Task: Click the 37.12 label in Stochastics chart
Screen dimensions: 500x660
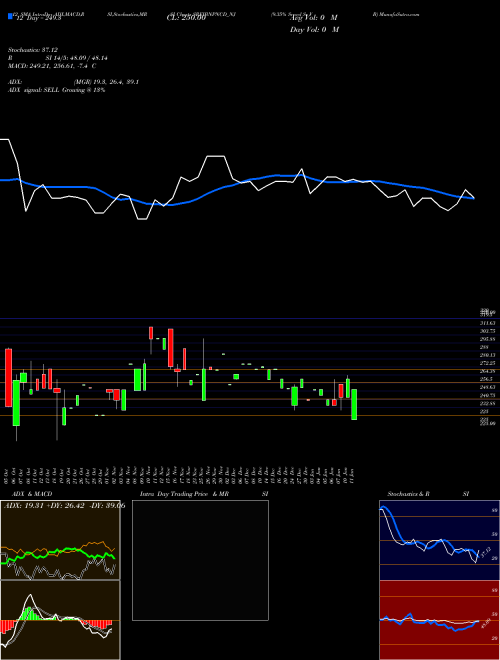Action: coord(486,552)
